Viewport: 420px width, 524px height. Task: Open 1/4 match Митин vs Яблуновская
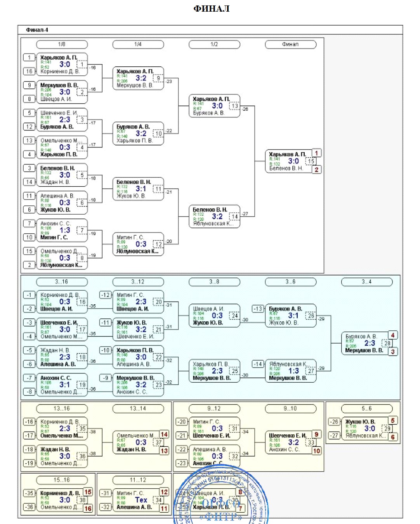click(x=138, y=244)
